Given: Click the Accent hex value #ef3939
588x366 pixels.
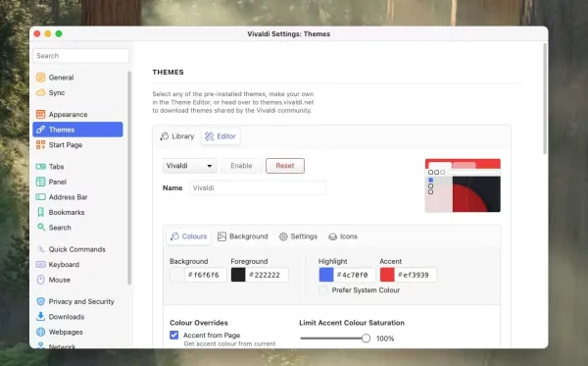Looking at the screenshot, I should (414, 275).
